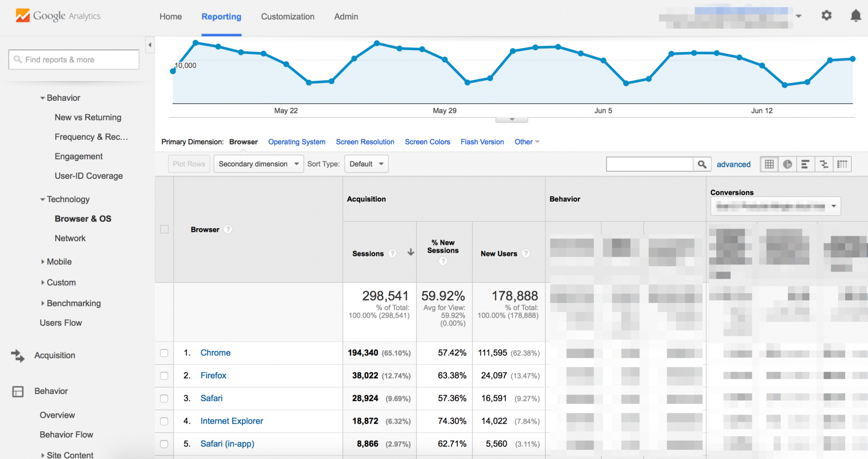This screenshot has height=459, width=868.
Task: Switch dimension to Flash Version
Action: pyautogui.click(x=482, y=142)
